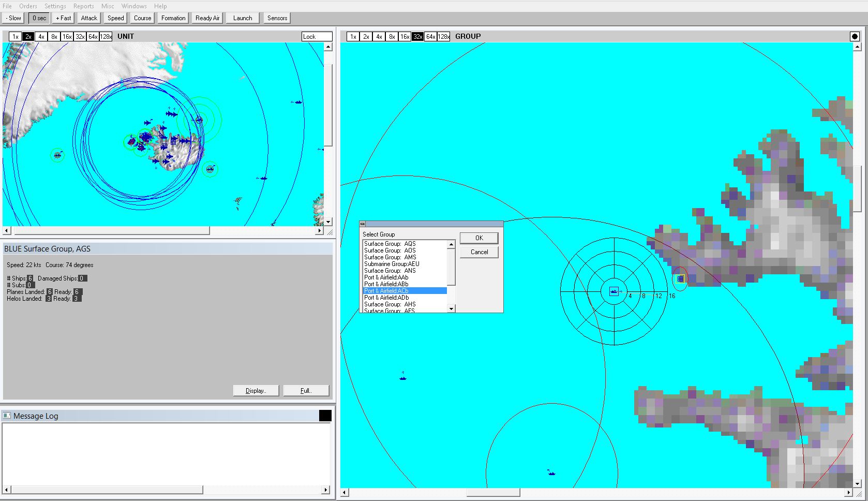Viewport: 868px width, 501px height.
Task: Click the lone ship icon left of GROUP map
Action: (x=403, y=377)
